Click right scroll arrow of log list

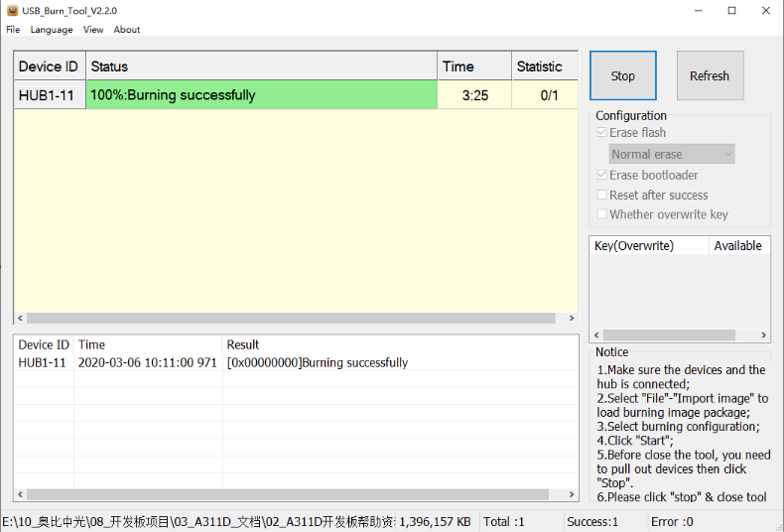click(x=572, y=494)
